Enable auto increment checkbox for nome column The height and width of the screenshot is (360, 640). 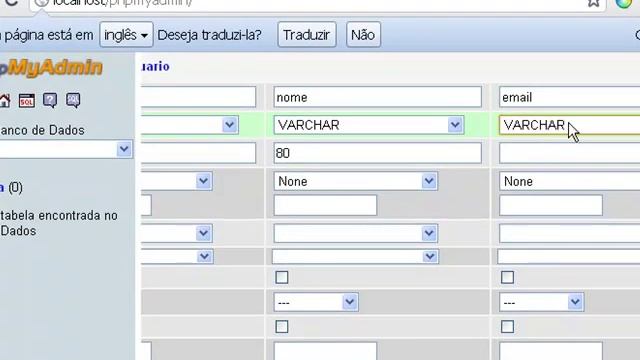tap(282, 327)
